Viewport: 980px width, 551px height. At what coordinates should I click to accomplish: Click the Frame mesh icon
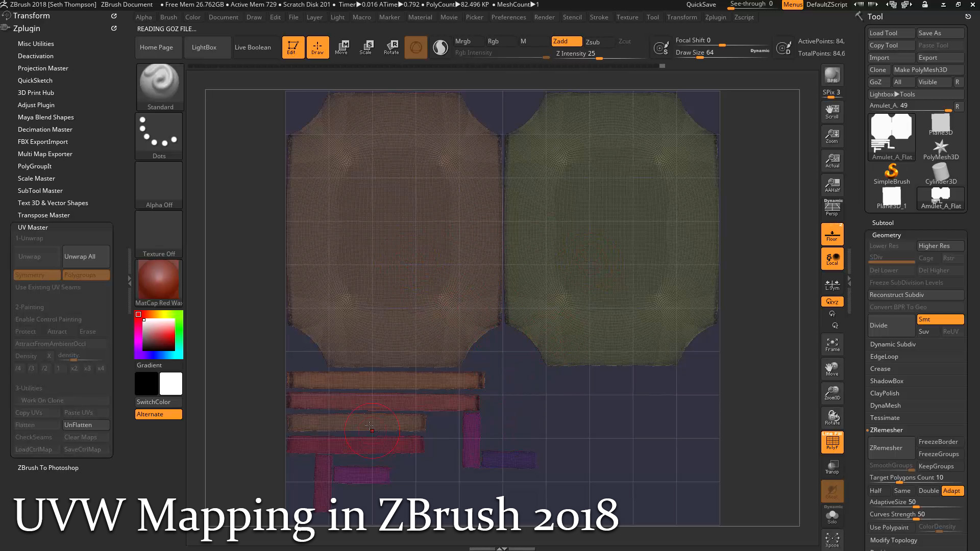(x=832, y=344)
